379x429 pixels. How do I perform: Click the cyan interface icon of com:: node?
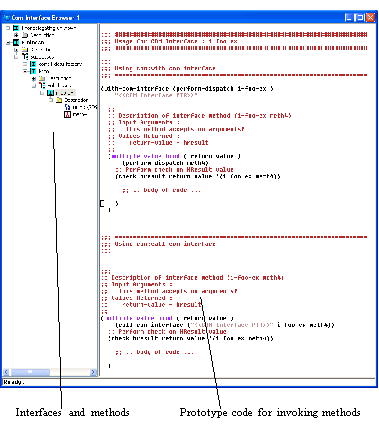[33, 64]
